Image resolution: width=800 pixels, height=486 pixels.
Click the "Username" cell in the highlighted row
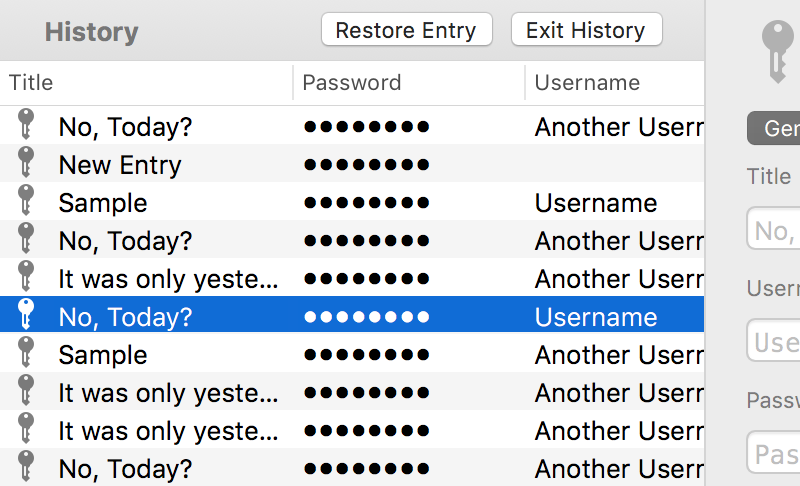(x=596, y=317)
